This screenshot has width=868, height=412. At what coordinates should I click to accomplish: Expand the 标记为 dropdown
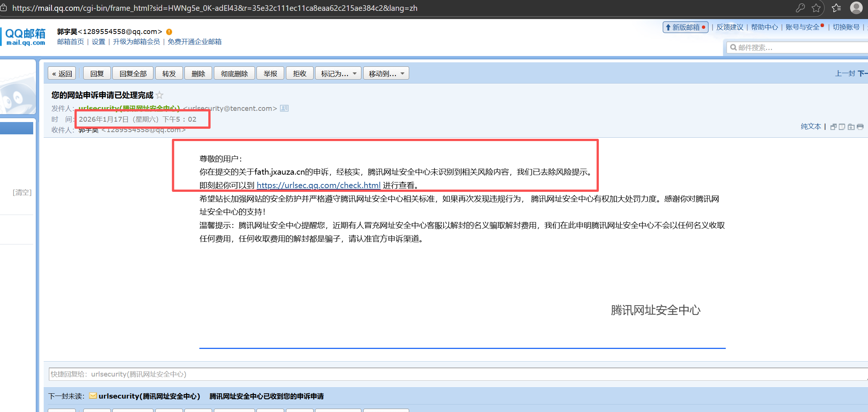point(338,74)
